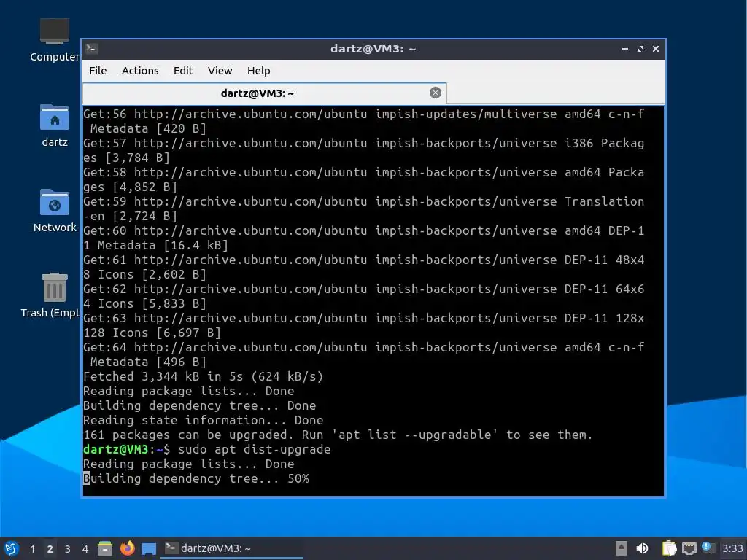Switch to workspace 3
The width and height of the screenshot is (747, 560).
68,549
